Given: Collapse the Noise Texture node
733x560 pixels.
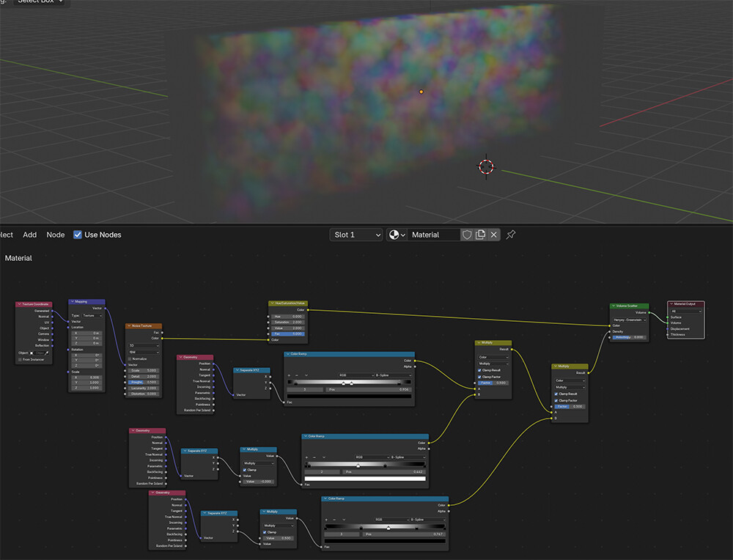Looking at the screenshot, I should coord(129,325).
